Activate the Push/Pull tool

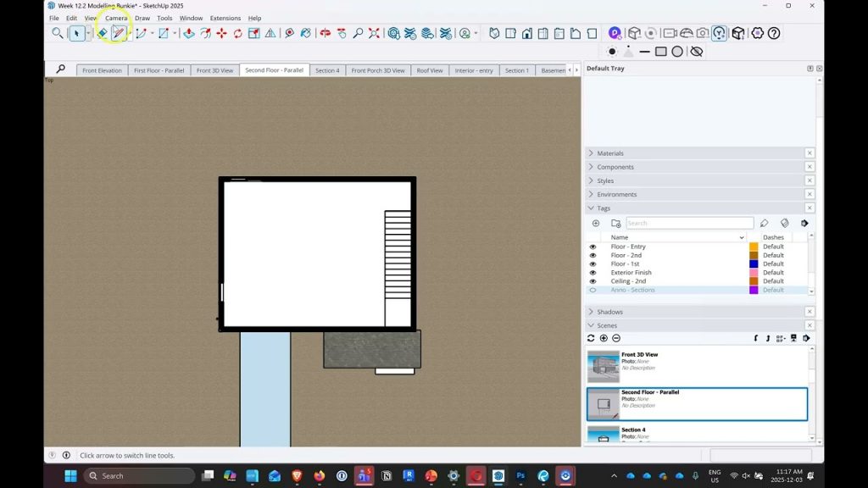[x=188, y=33]
